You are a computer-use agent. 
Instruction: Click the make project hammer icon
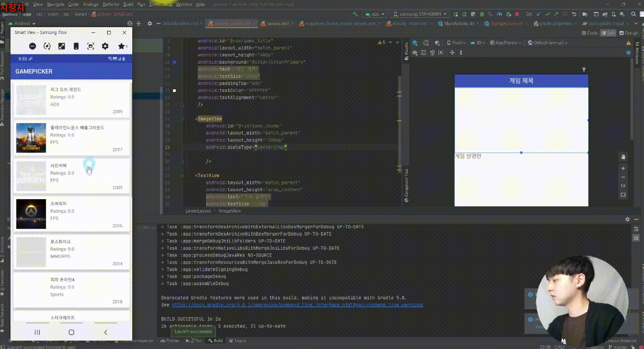click(355, 14)
